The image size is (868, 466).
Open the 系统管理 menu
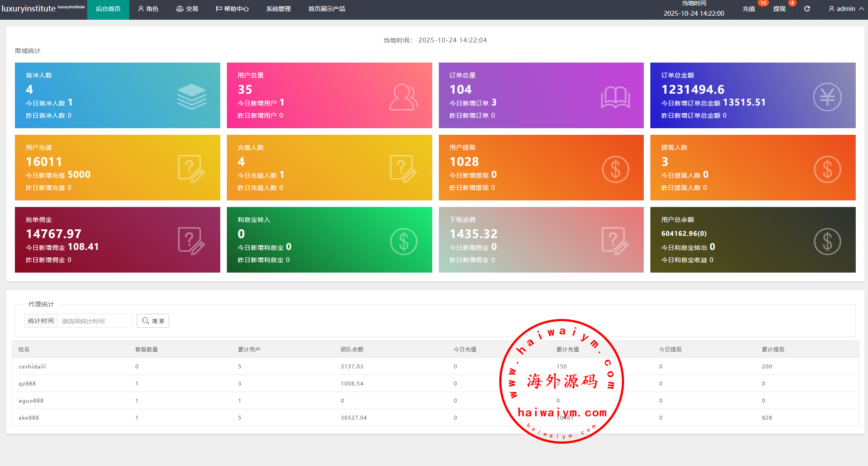pyautogui.click(x=278, y=9)
